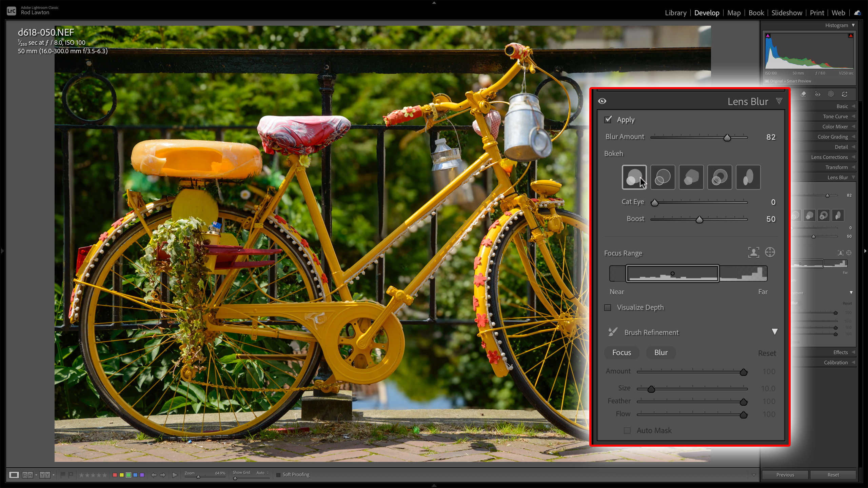Expand the Tone Curve panel
This screenshot has width=868, height=488.
point(835,117)
